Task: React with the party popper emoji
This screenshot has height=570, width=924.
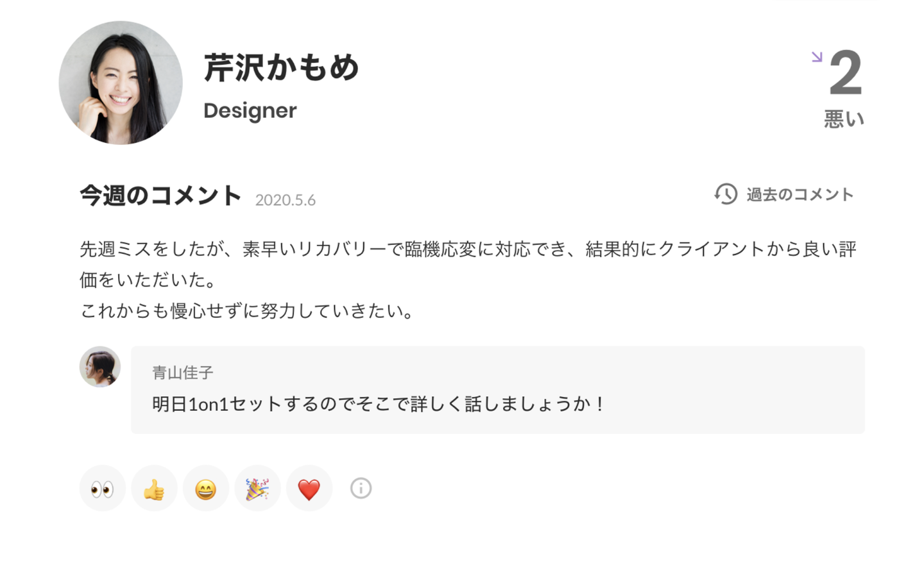Action: point(257,489)
